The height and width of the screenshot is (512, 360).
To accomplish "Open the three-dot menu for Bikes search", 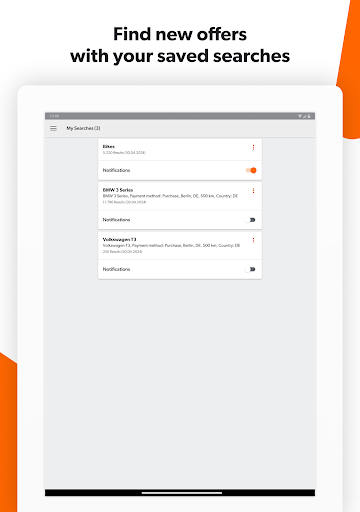I will pyautogui.click(x=253, y=147).
